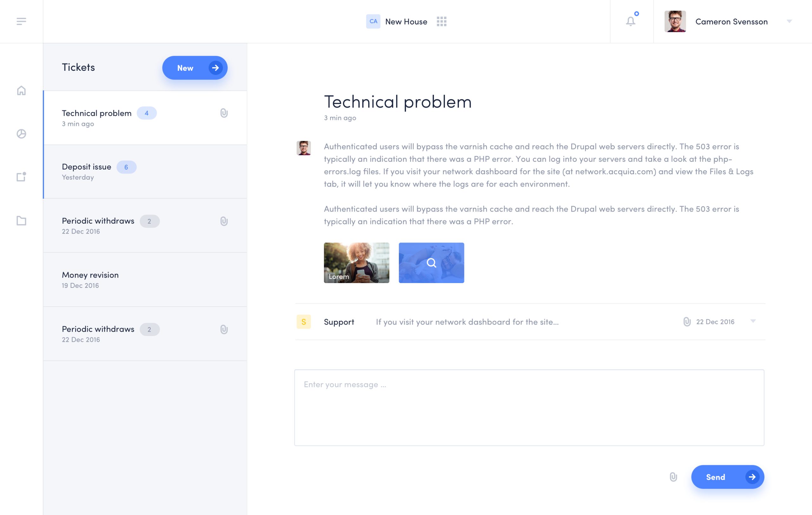
Task: Expand the Cameron Svensson user dropdown
Action: pos(789,21)
